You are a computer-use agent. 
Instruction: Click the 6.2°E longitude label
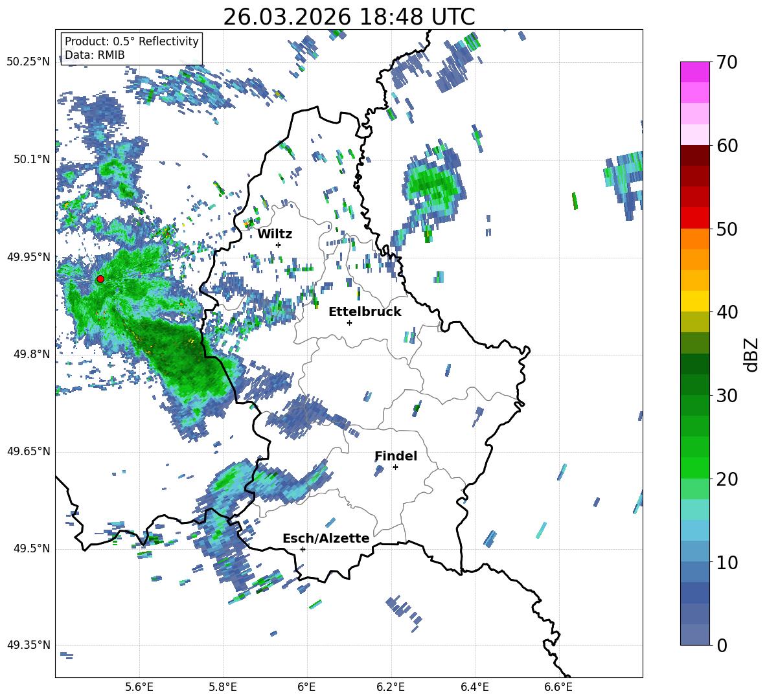pos(391,687)
